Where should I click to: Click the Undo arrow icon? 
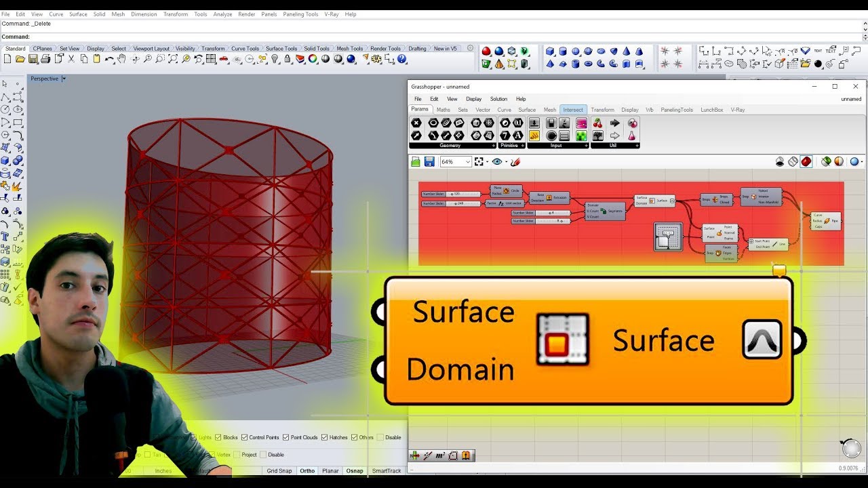tap(109, 59)
